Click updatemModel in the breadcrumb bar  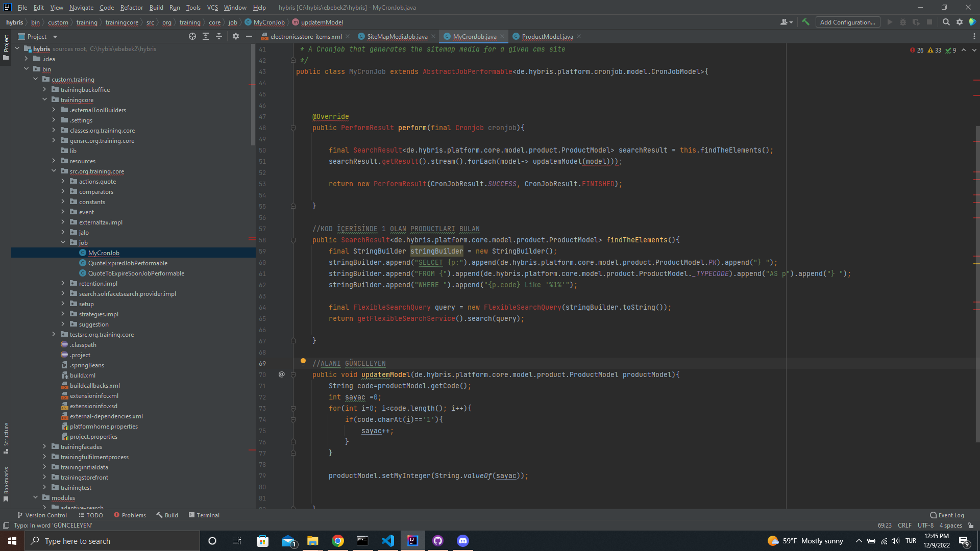[322, 22]
